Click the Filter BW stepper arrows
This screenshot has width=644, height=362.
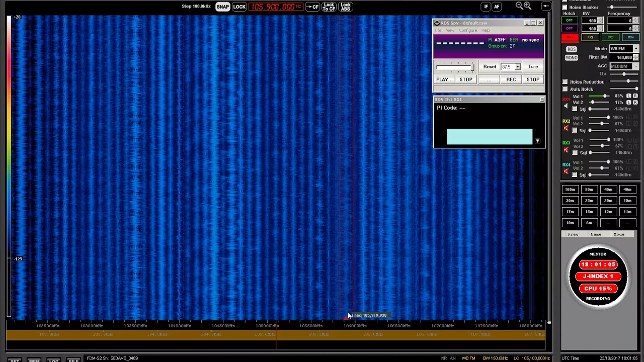[636, 57]
